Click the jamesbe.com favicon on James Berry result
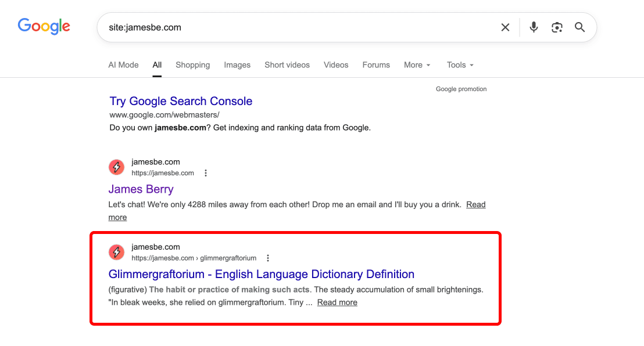Screen dimensions: 644x346 116,167
